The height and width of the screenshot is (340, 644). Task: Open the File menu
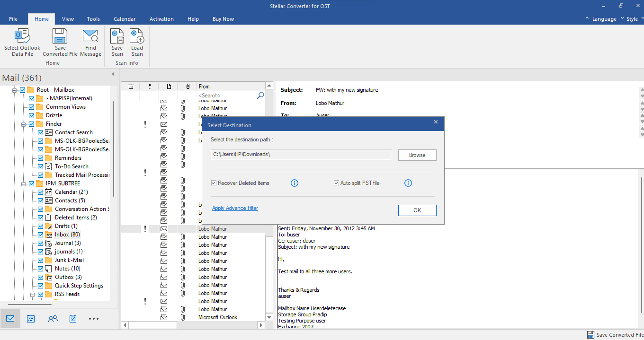[x=13, y=19]
